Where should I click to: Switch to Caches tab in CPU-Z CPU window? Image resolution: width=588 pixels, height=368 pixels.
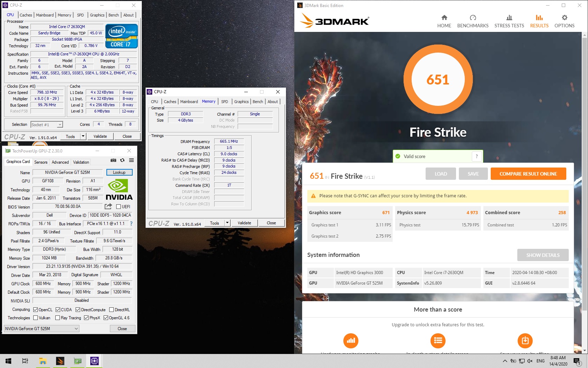coord(26,15)
